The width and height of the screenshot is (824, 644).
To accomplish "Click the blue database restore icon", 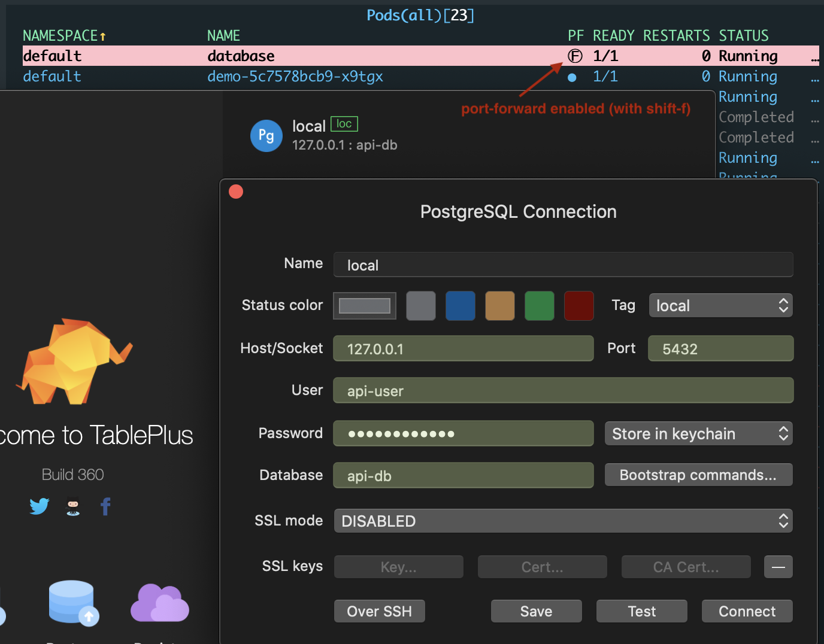I will (x=73, y=603).
